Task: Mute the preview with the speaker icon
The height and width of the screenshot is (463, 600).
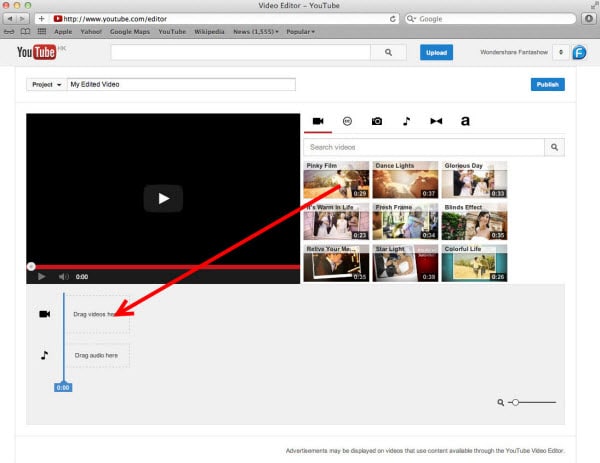Action: (63, 276)
